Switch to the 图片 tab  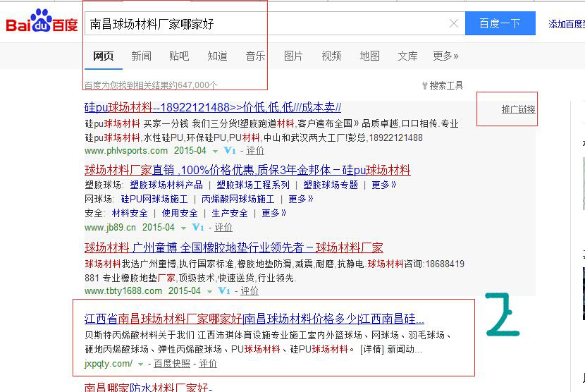[x=293, y=56]
